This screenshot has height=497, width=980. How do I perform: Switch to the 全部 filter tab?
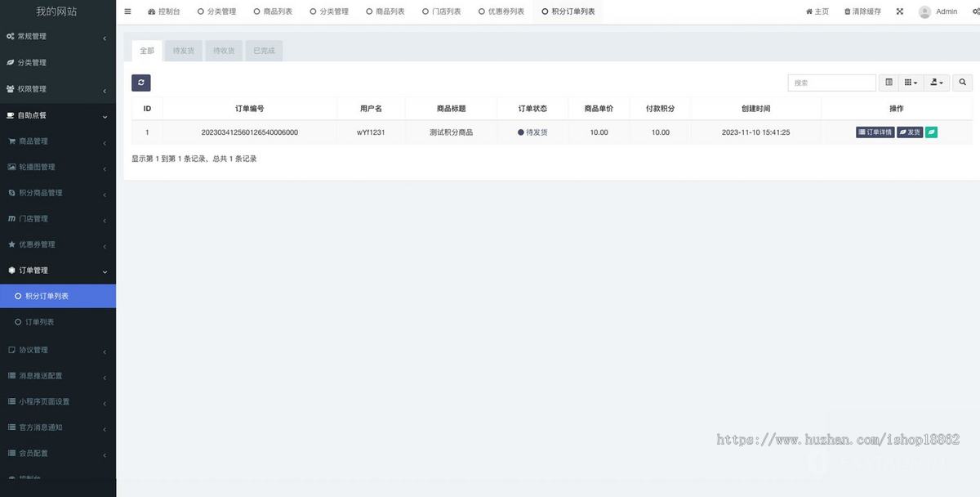tap(147, 51)
